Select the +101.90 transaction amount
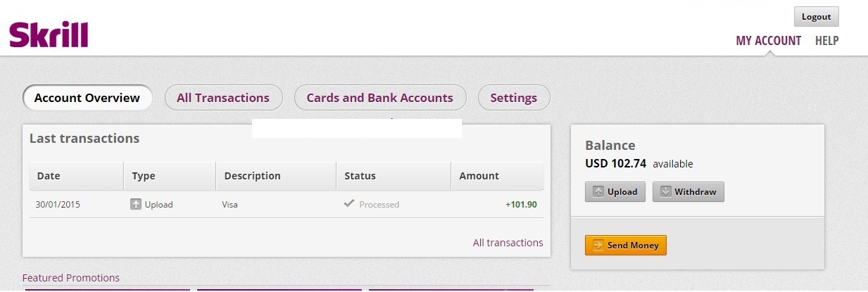 tap(521, 205)
